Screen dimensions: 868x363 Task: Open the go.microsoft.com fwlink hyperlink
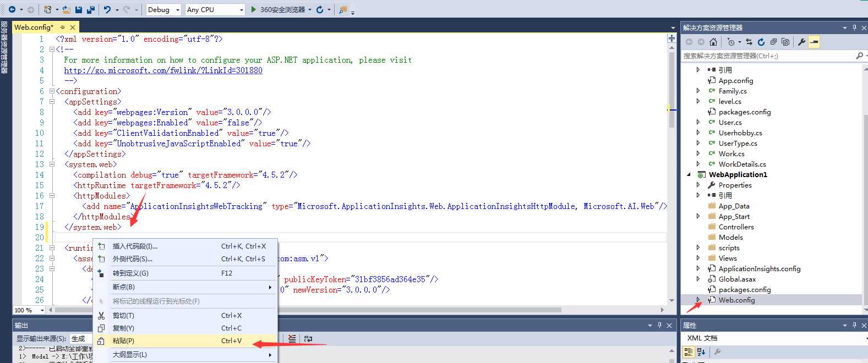pyautogui.click(x=163, y=70)
